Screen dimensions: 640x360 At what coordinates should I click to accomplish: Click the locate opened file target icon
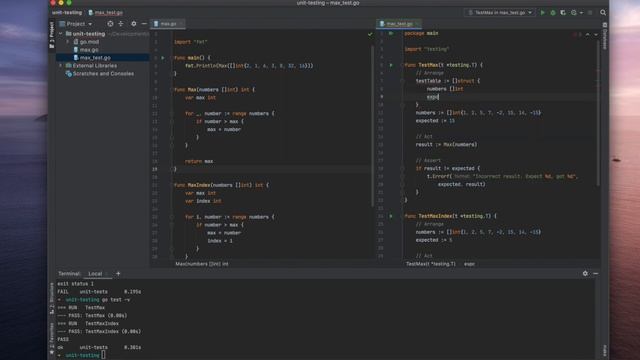coord(110,24)
